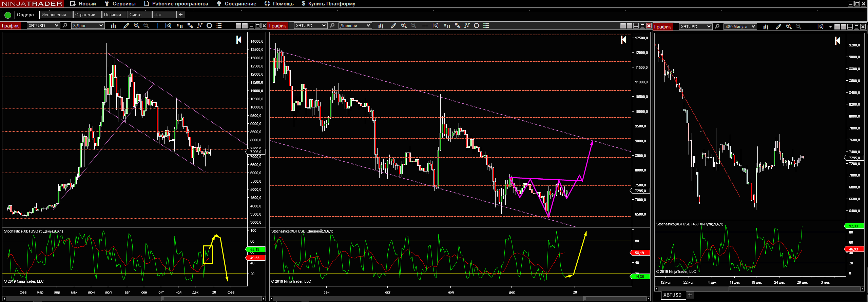Open Data Series in Дневной chart

(458, 26)
